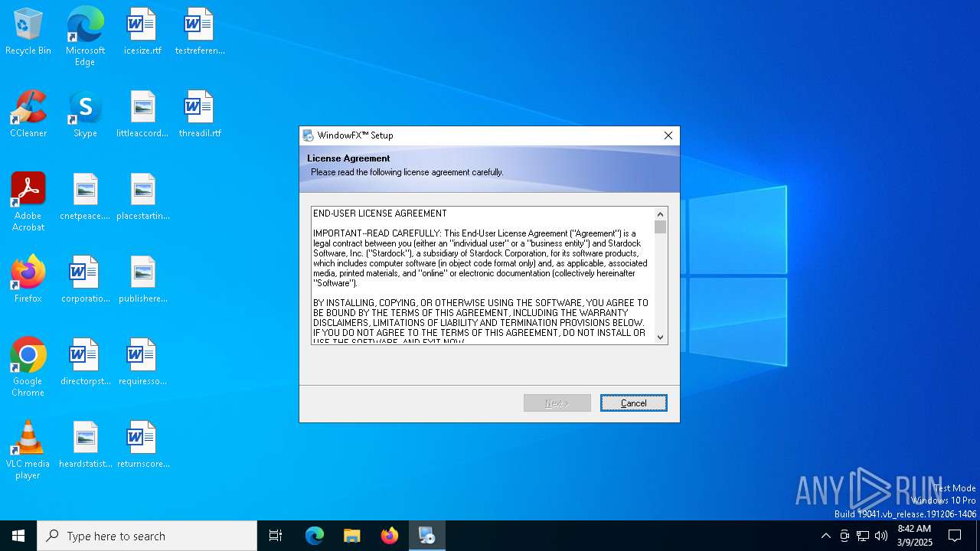Click the disabled Next button
980x551 pixels.
[x=557, y=403]
